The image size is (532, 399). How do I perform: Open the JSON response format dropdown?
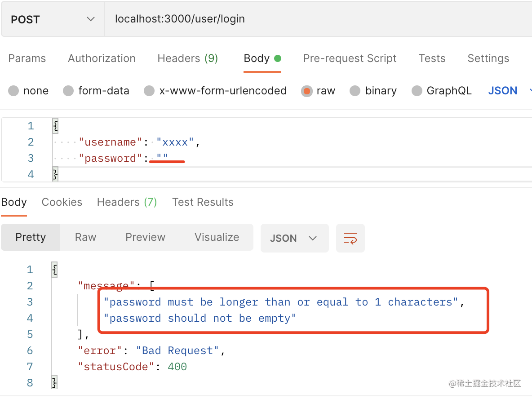point(294,238)
